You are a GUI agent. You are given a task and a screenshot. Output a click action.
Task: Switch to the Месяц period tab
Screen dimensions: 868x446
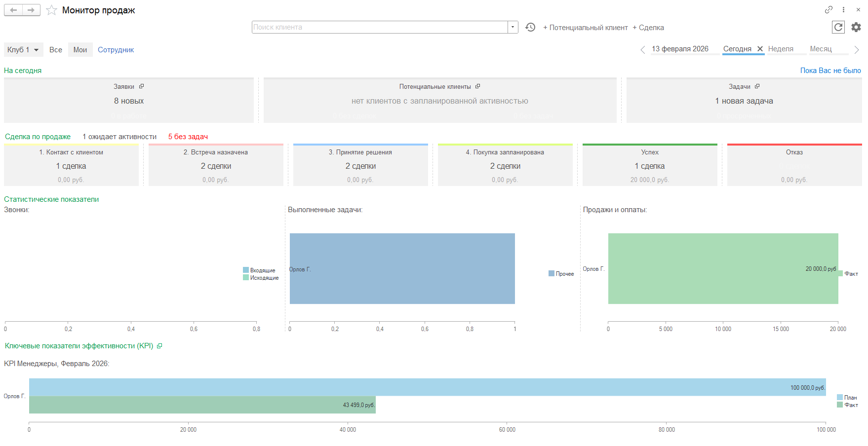coord(821,49)
